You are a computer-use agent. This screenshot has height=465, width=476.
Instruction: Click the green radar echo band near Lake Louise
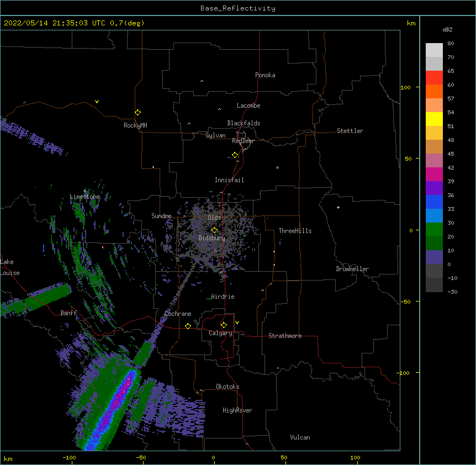pyautogui.click(x=36, y=299)
